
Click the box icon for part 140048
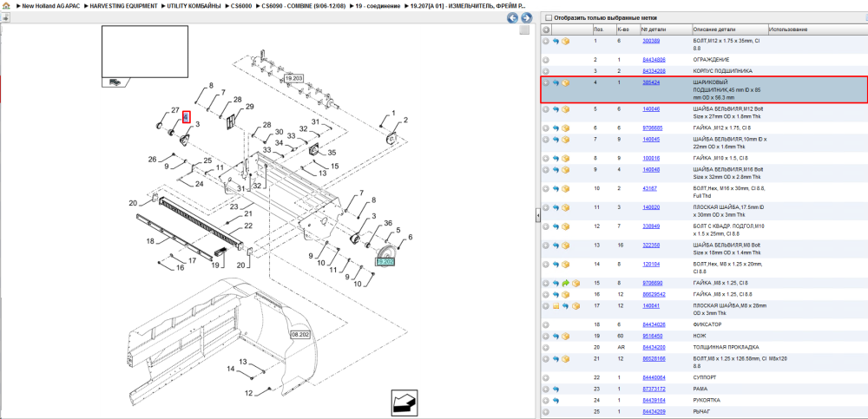pyautogui.click(x=566, y=170)
